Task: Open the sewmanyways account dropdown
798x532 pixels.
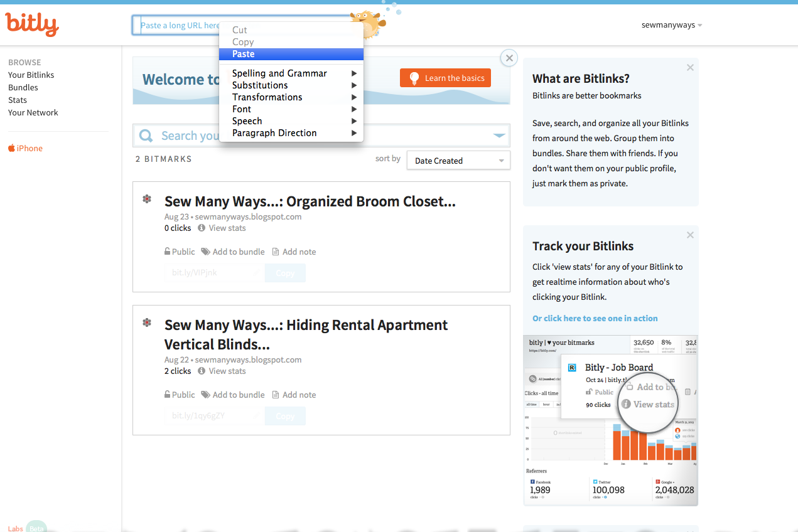Action: click(672, 25)
